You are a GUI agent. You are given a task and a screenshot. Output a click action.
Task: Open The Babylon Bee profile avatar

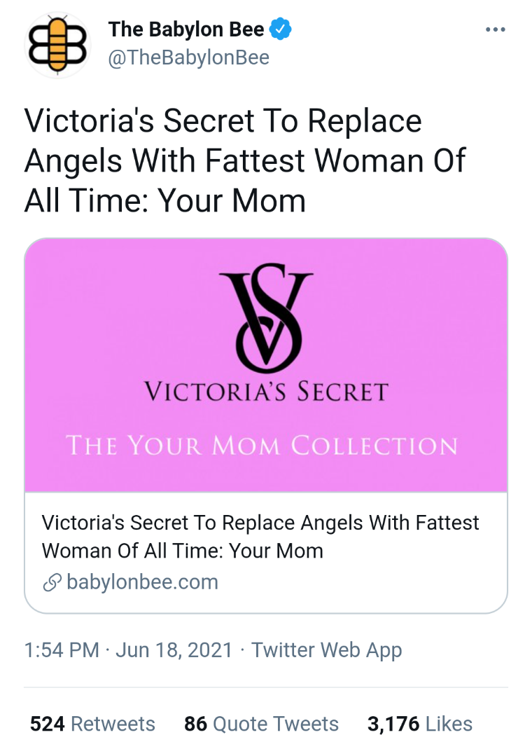click(x=57, y=46)
